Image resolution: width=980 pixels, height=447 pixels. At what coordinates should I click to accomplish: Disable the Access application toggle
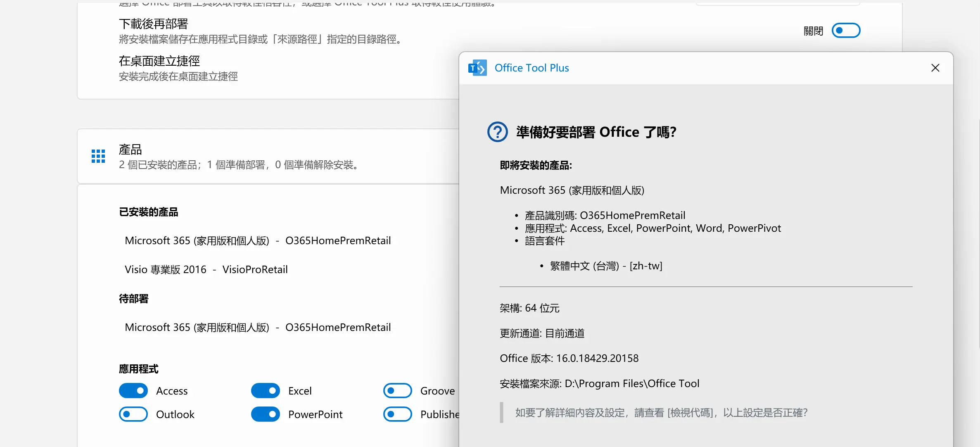133,391
